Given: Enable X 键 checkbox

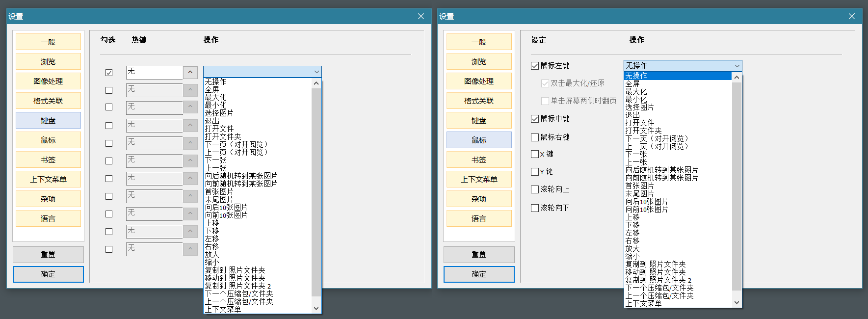Looking at the screenshot, I should tap(535, 154).
